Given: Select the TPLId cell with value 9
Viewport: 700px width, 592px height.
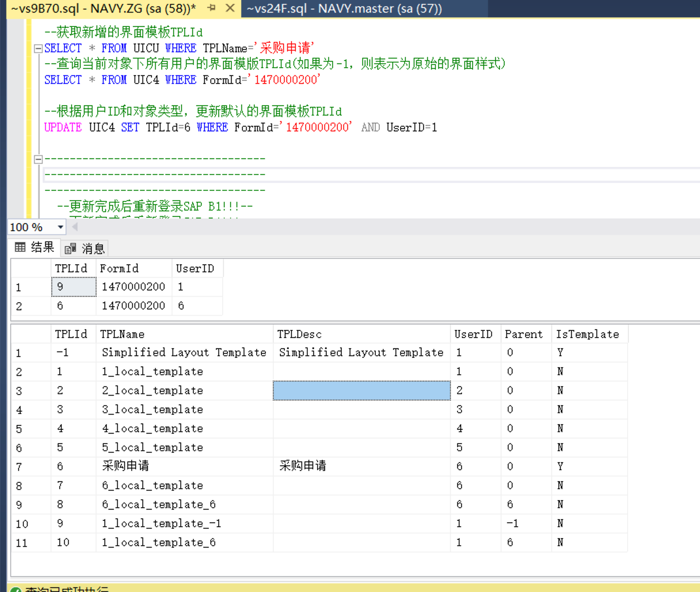Looking at the screenshot, I should [x=74, y=287].
